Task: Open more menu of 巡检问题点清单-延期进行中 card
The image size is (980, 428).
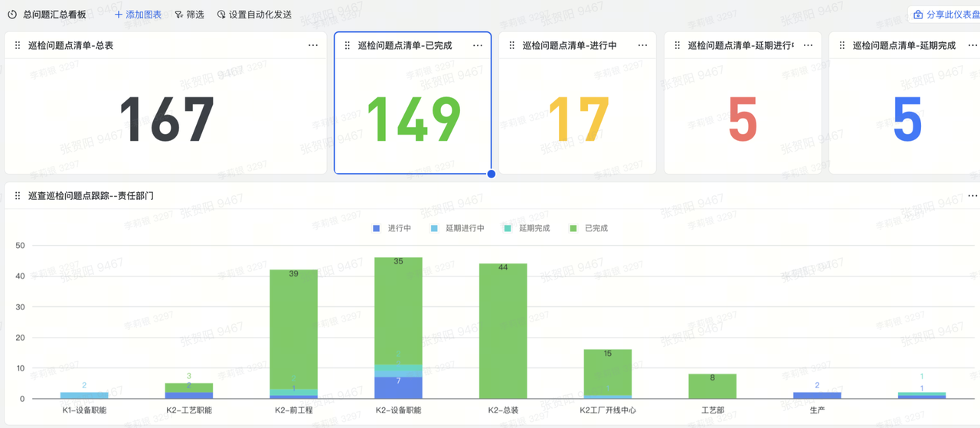Action: [x=808, y=46]
